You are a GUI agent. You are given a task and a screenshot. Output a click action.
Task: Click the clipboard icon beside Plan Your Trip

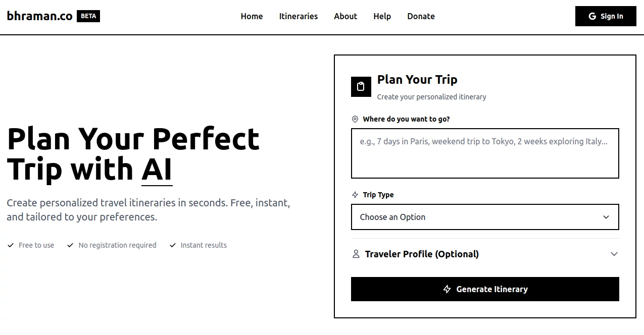361,86
